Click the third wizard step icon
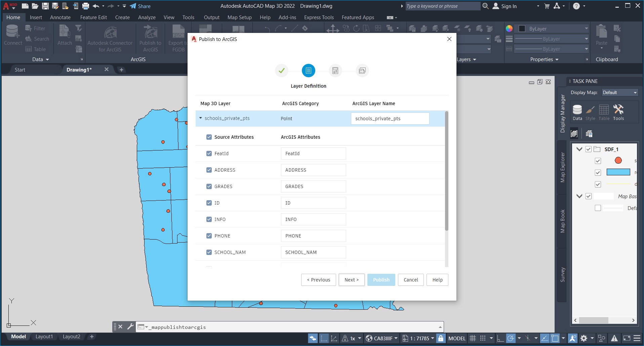The height and width of the screenshot is (346, 644). [335, 71]
